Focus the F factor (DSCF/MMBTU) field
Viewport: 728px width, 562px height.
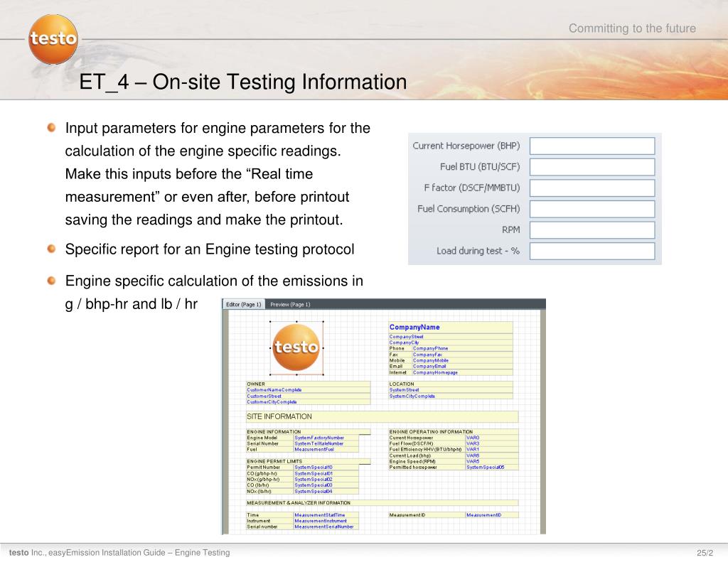coord(592,188)
